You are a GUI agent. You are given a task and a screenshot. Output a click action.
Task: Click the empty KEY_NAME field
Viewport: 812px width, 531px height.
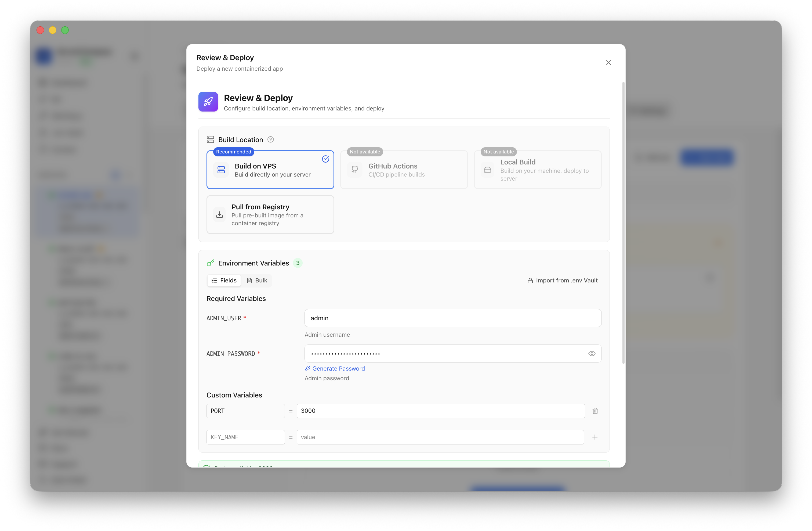point(245,437)
